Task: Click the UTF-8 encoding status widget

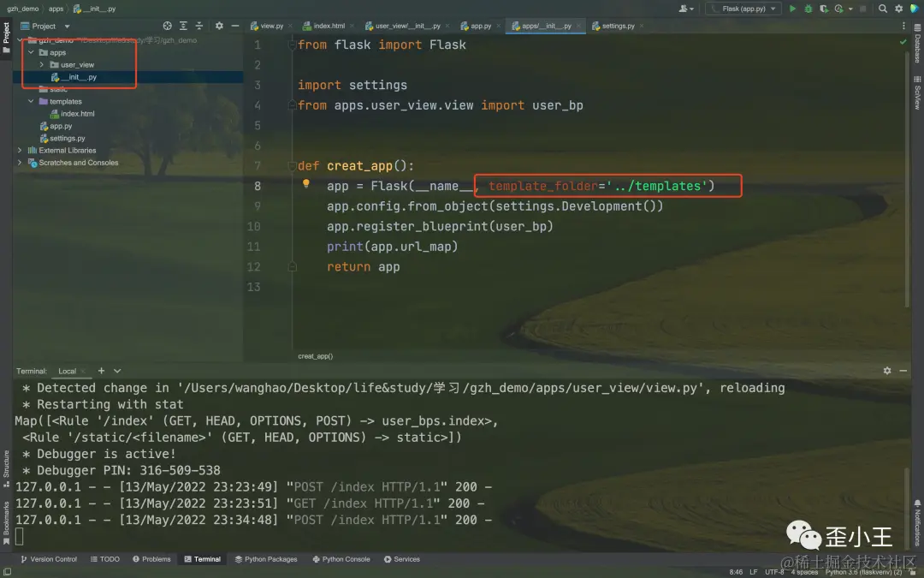Action: tap(774, 572)
